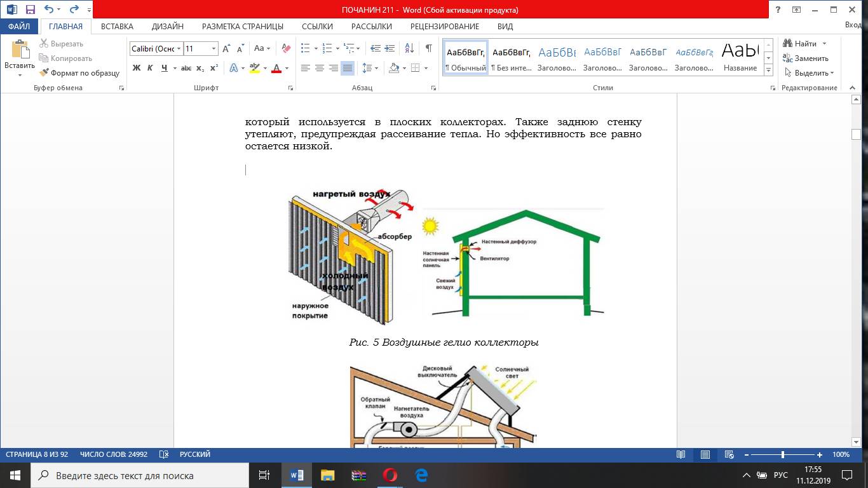The height and width of the screenshot is (488, 868).
Task: Toggle underline Ч formatting
Action: click(165, 68)
